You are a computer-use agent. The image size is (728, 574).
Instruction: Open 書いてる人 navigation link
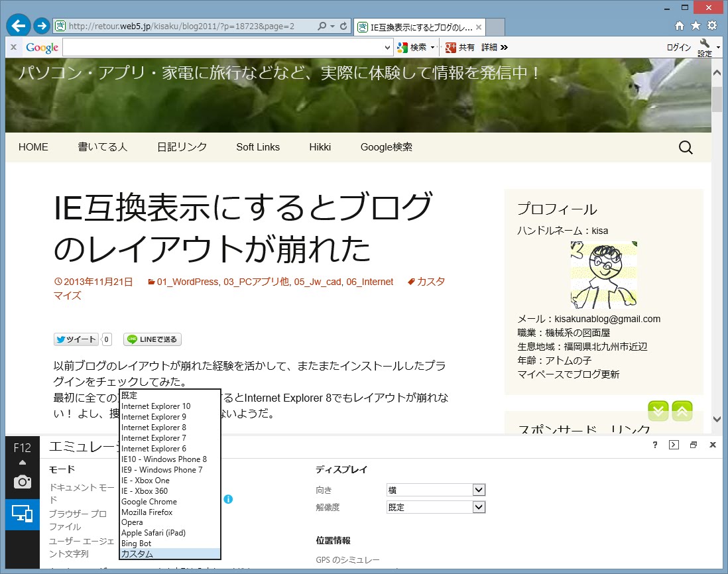102,147
